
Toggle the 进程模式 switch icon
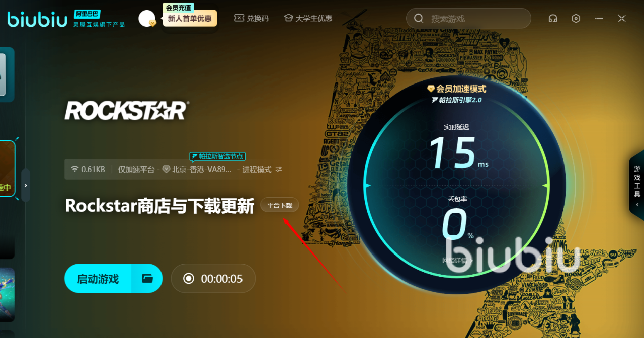(x=279, y=170)
